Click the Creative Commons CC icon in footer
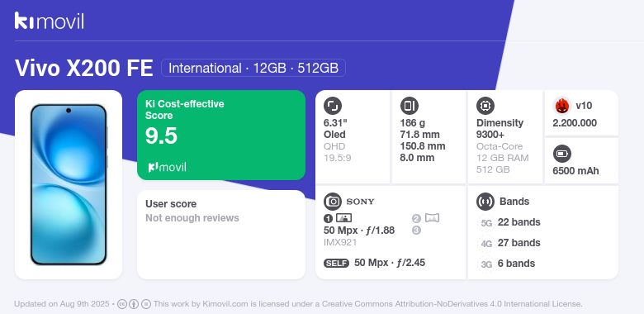644x314 pixels. tap(121, 304)
